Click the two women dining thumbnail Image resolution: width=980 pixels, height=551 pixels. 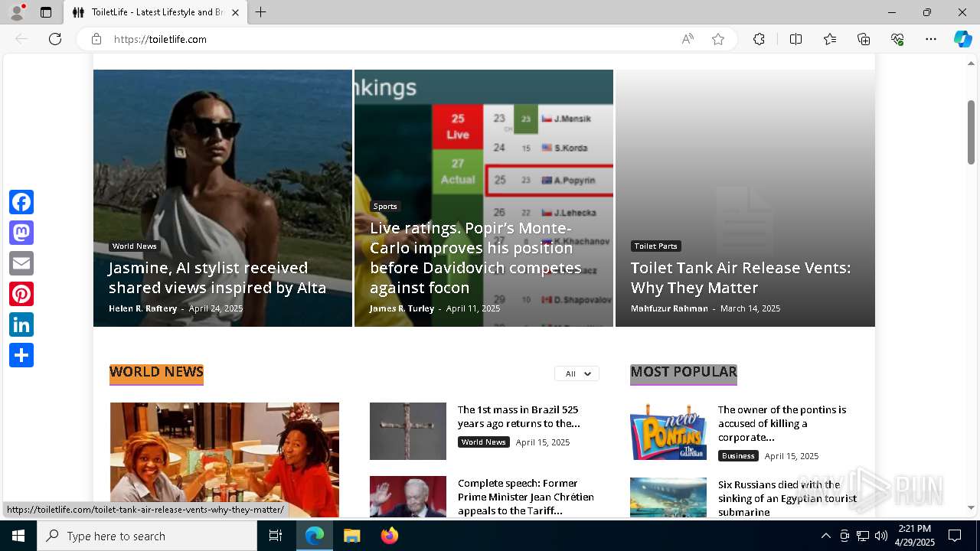click(x=224, y=460)
